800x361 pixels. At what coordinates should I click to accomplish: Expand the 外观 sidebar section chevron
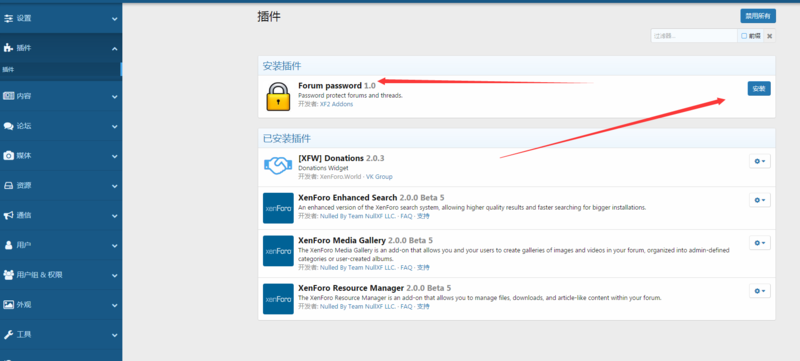click(x=114, y=305)
